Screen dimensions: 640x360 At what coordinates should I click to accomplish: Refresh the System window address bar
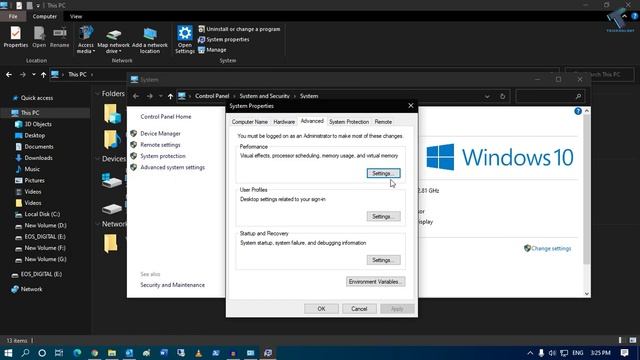502,96
